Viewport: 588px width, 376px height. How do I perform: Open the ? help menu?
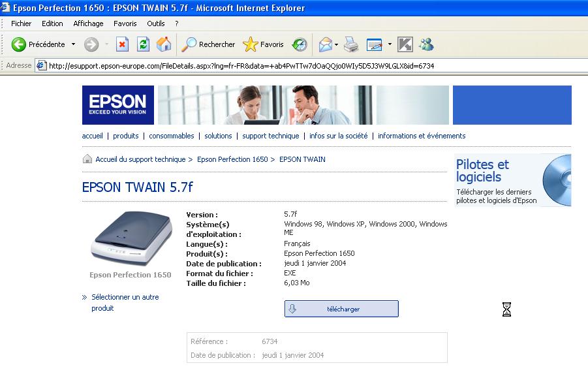coord(177,23)
